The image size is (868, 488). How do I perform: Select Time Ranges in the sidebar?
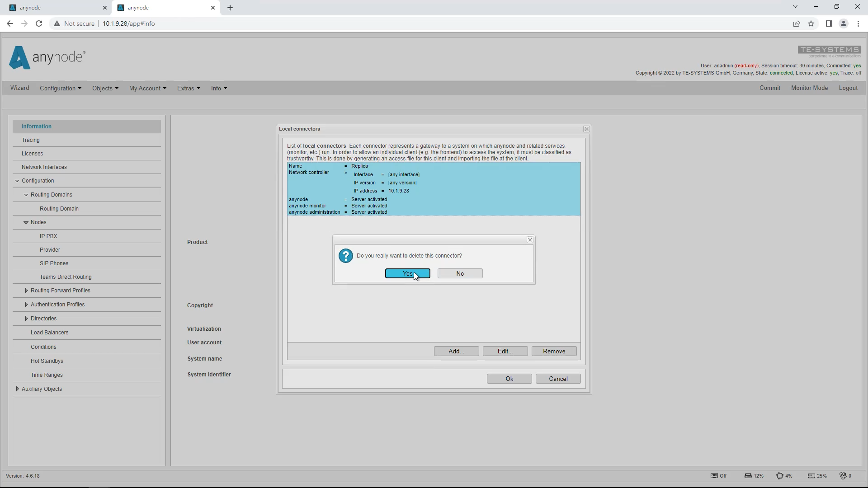pos(87,375)
